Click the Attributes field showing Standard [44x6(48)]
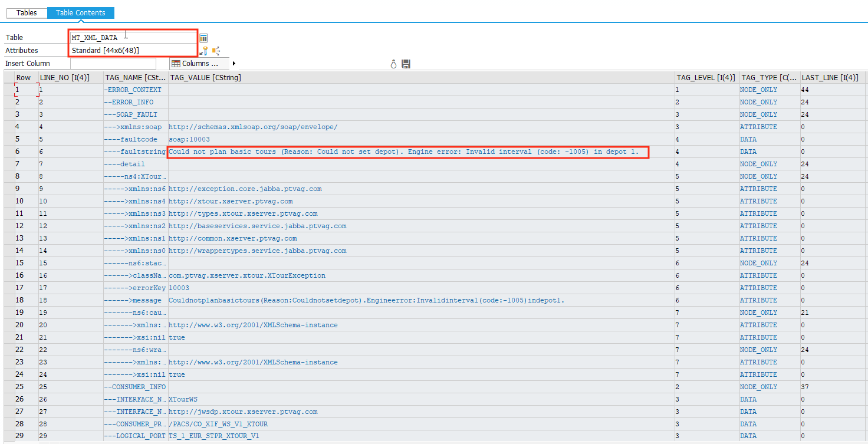Image resolution: width=868 pixels, height=444 pixels. click(133, 51)
